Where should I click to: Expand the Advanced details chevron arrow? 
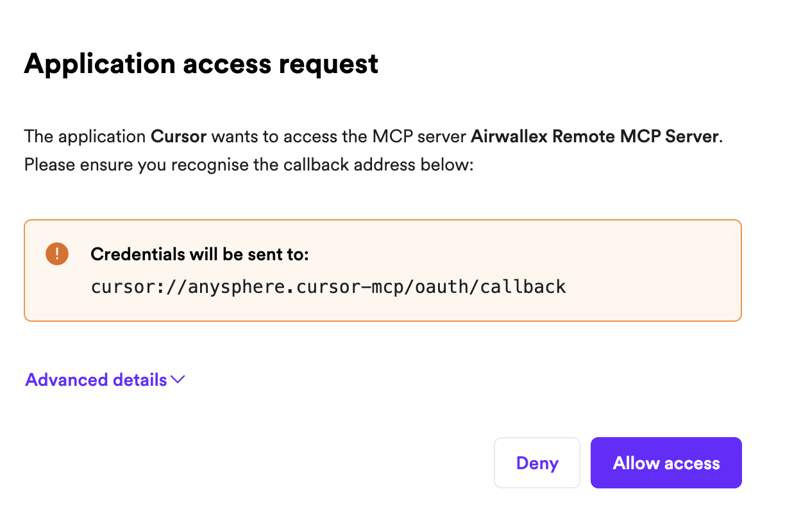(x=178, y=379)
